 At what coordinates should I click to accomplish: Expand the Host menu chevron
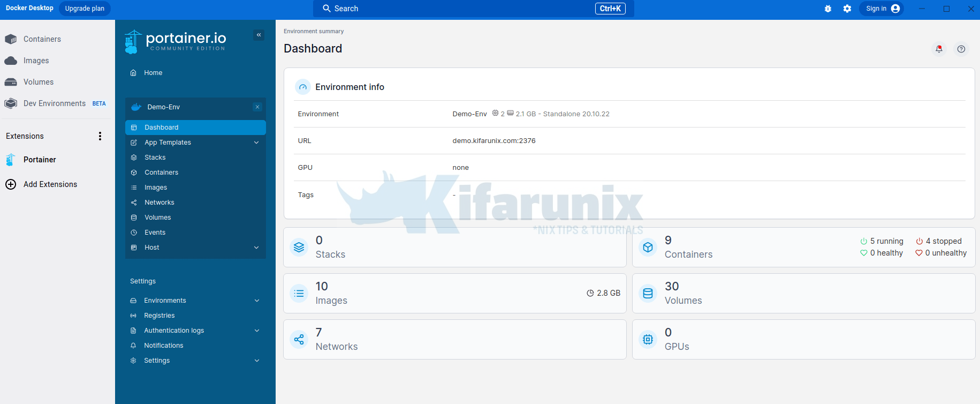[256, 248]
